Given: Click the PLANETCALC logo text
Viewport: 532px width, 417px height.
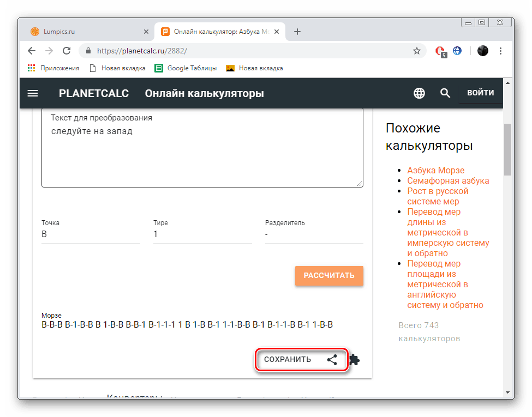Looking at the screenshot, I should tap(94, 93).
